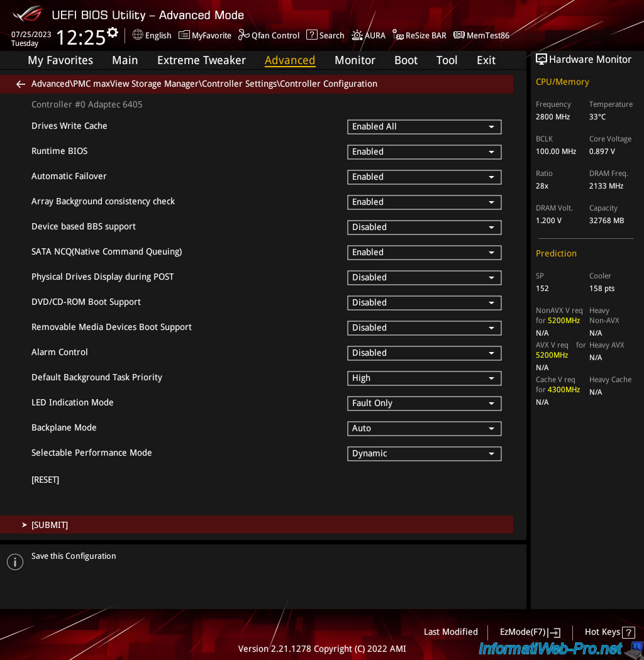This screenshot has width=644, height=660.
Task: Open LED Indication Mode dropdown
Action: 424,404
